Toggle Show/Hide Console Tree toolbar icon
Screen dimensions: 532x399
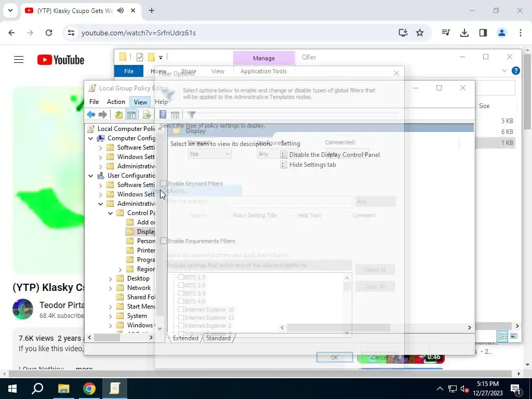pyautogui.click(x=131, y=115)
